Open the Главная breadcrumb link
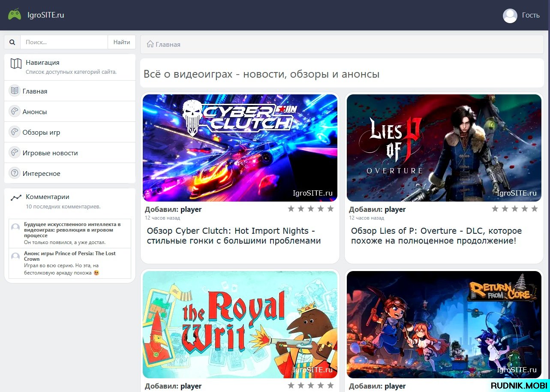Screen dimensions: 550x392 click(168, 45)
